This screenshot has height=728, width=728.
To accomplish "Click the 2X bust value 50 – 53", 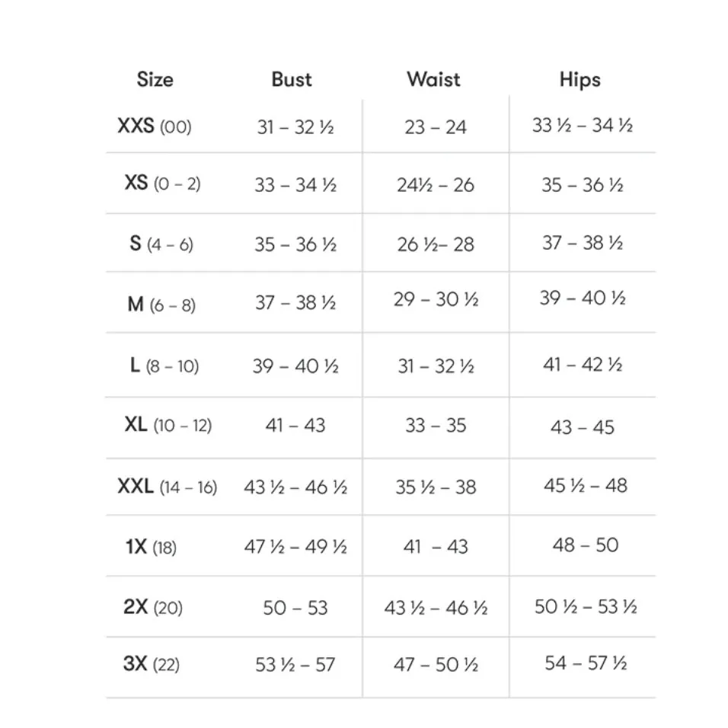I will coord(295,608).
